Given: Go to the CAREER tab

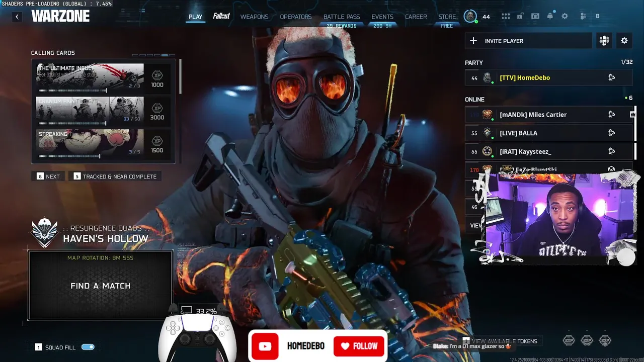Looking at the screenshot, I should click(416, 17).
